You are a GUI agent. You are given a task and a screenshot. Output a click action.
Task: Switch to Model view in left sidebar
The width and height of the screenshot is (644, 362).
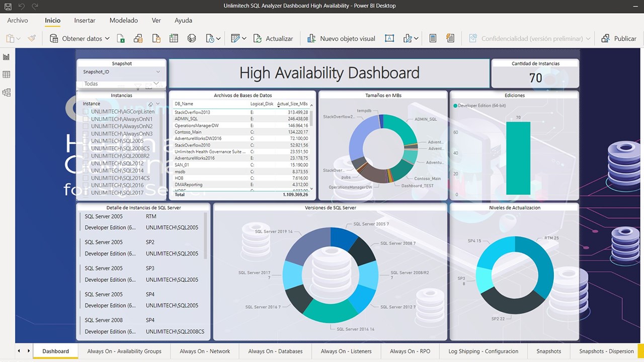[7, 93]
